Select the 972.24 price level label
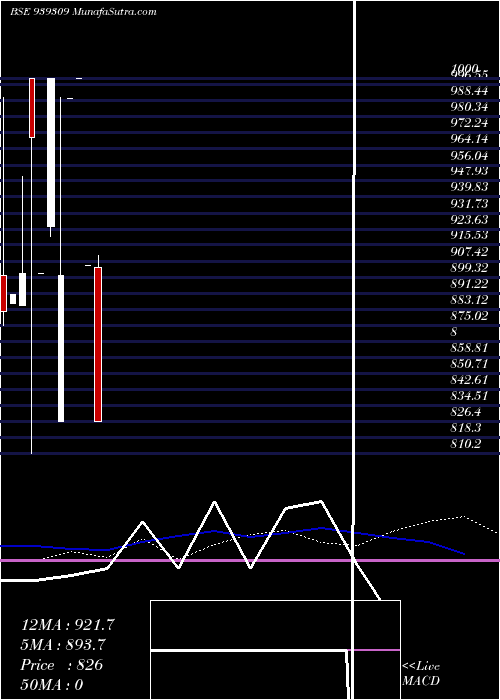This screenshot has width=500, height=700. coord(469,123)
